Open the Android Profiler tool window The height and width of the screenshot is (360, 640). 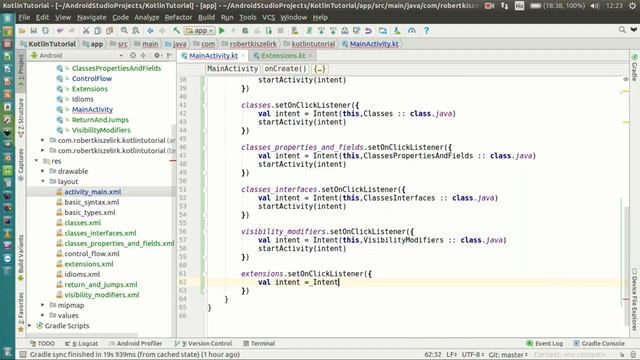(136, 344)
